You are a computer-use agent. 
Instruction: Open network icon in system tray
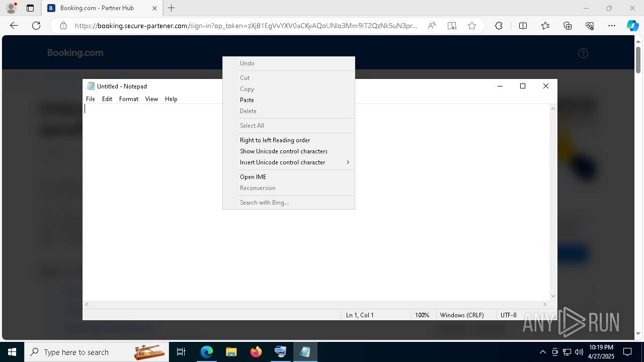[567, 352]
